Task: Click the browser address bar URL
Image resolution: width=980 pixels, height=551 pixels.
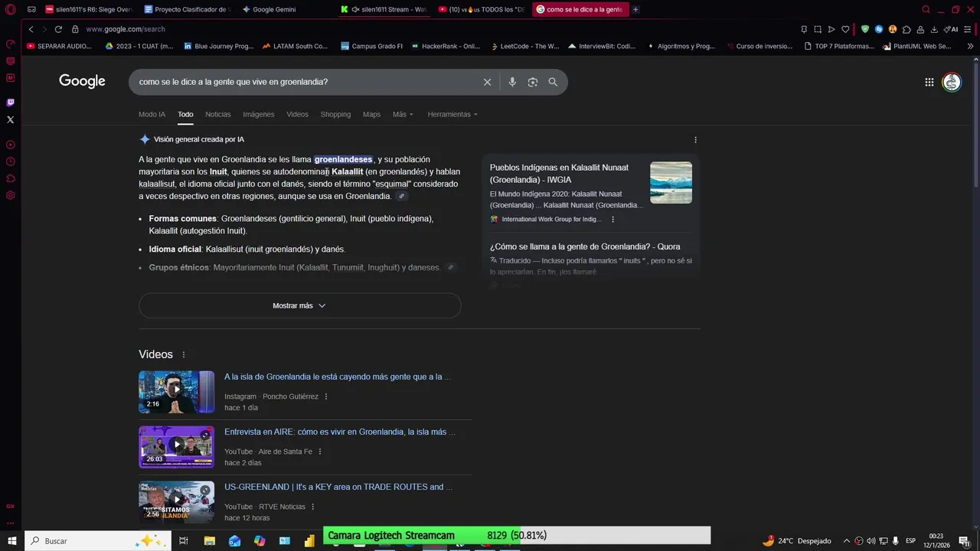Action: click(126, 29)
